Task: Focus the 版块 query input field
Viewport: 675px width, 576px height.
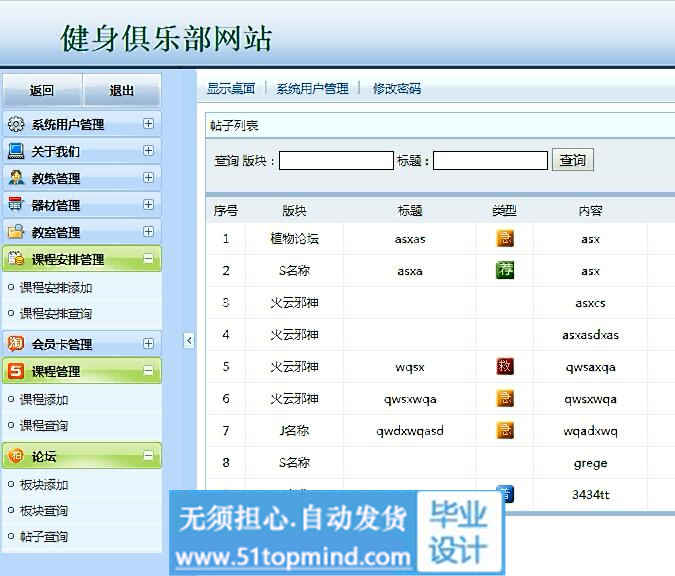Action: pos(336,161)
